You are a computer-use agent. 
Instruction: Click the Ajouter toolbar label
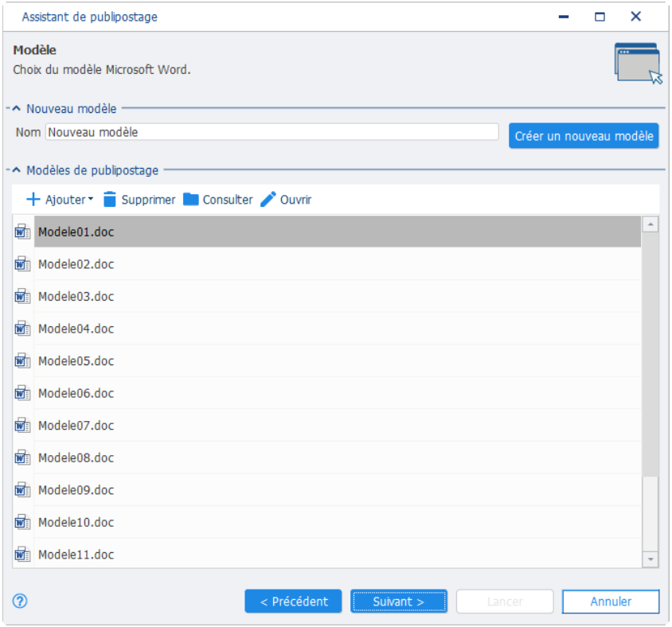click(65, 200)
